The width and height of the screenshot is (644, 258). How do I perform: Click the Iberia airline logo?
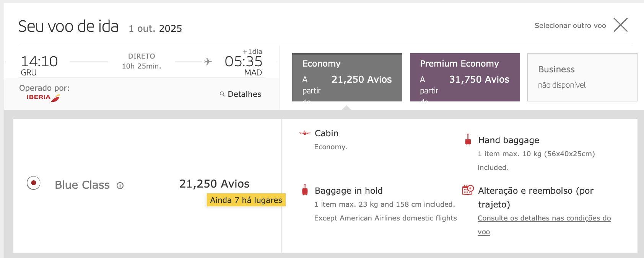pyautogui.click(x=43, y=98)
